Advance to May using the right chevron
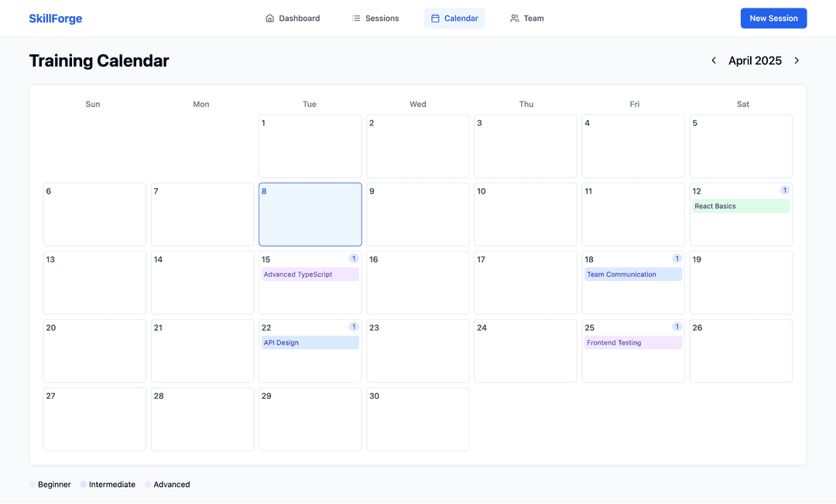The image size is (836, 504). pyautogui.click(x=797, y=60)
